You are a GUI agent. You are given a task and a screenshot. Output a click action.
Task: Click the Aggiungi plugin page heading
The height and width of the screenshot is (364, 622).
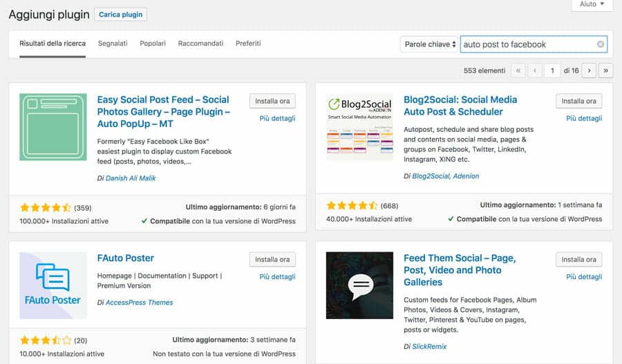(49, 15)
